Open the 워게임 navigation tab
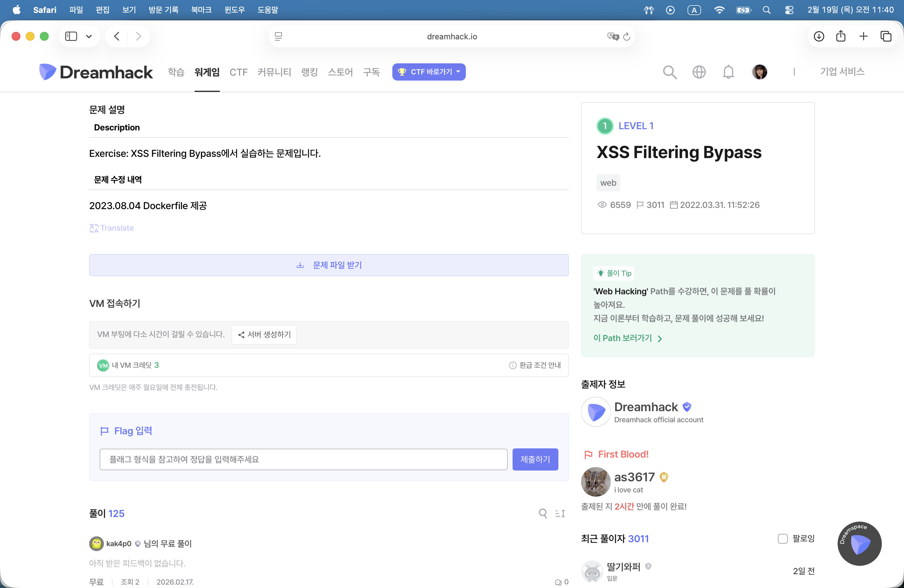904x588 pixels. pos(207,72)
